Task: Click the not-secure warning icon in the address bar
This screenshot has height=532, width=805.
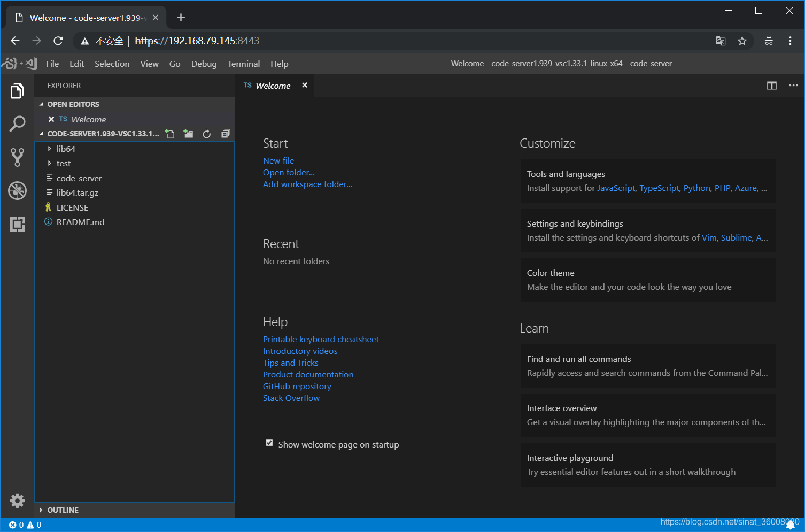Action: (84, 41)
